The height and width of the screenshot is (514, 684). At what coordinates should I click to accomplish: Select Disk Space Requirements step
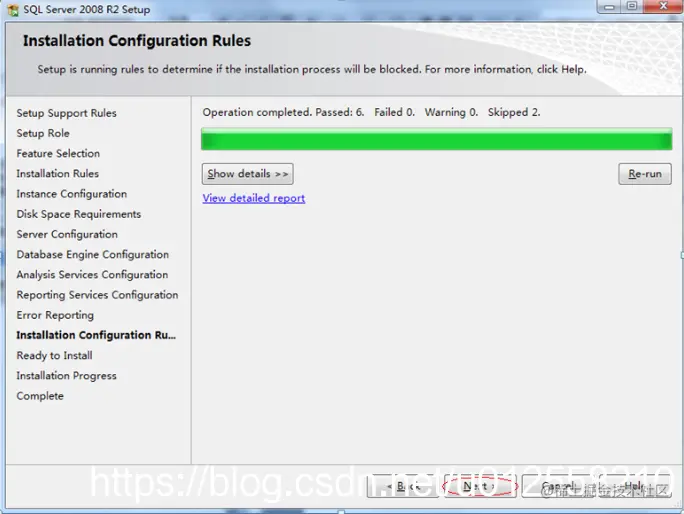click(79, 214)
